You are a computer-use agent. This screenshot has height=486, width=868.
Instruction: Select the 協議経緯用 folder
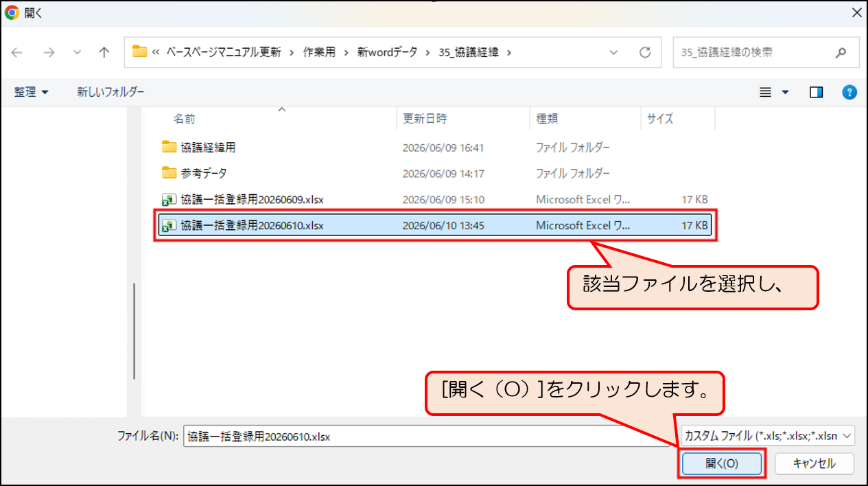click(x=435, y=147)
